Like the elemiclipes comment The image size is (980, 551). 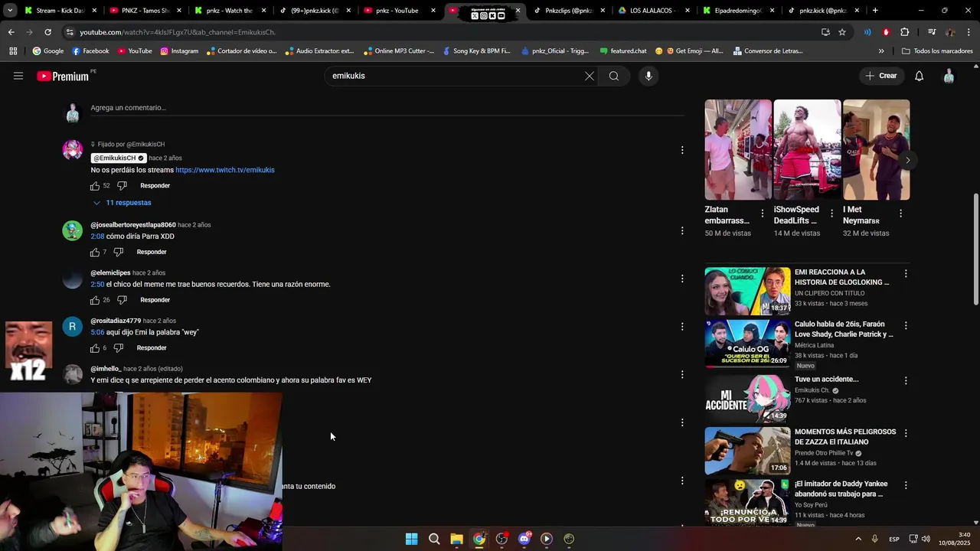click(x=95, y=300)
